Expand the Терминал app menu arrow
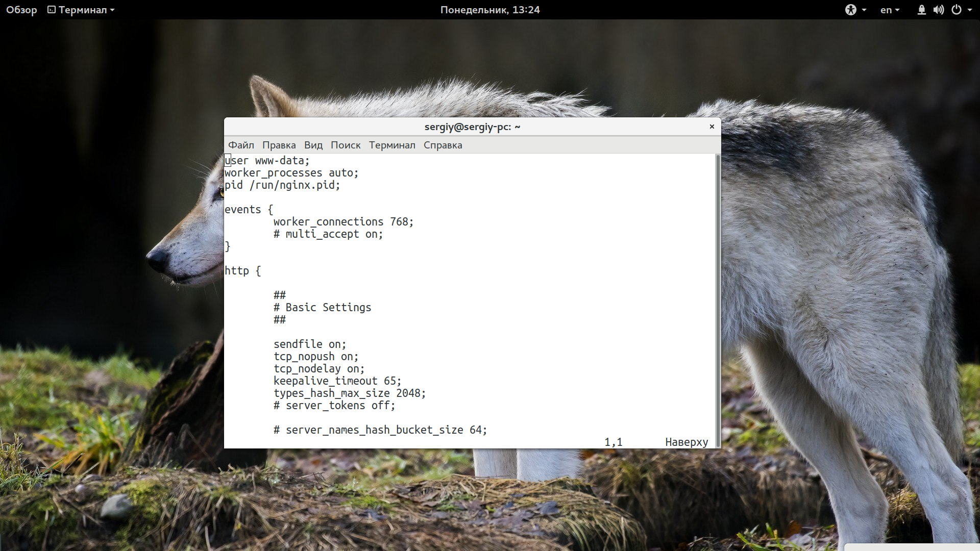The image size is (980, 551). 112,10
